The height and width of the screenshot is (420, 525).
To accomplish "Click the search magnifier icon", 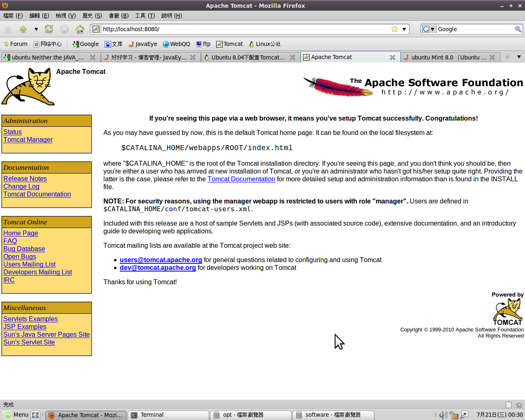I will pos(518,29).
